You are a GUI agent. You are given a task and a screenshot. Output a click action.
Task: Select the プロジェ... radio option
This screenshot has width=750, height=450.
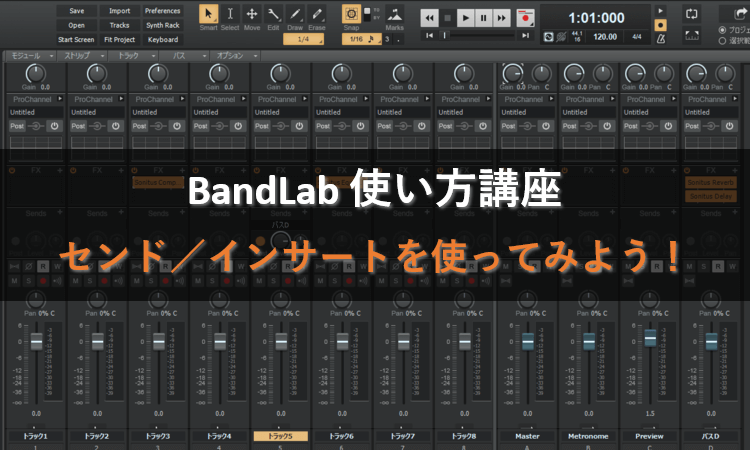click(722, 30)
